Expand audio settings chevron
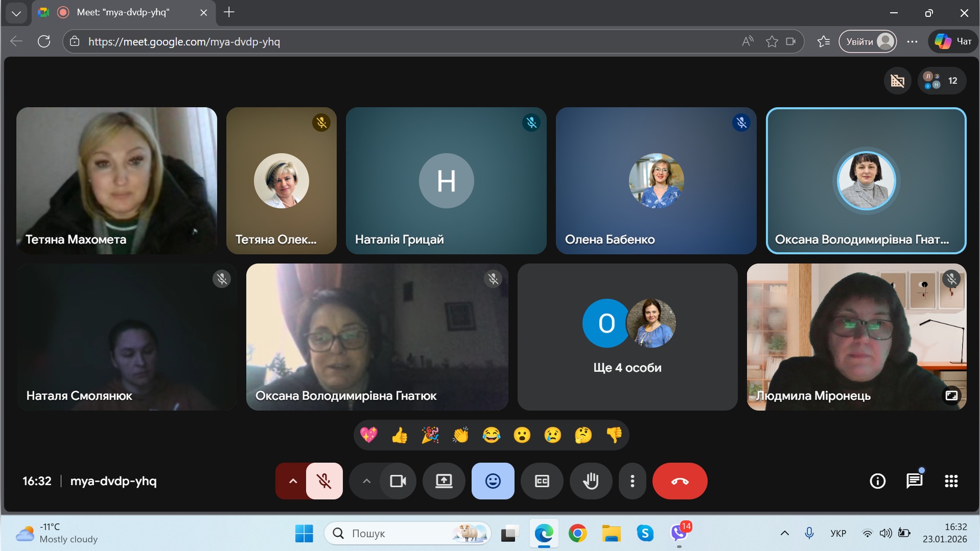The width and height of the screenshot is (980, 551). pyautogui.click(x=293, y=481)
